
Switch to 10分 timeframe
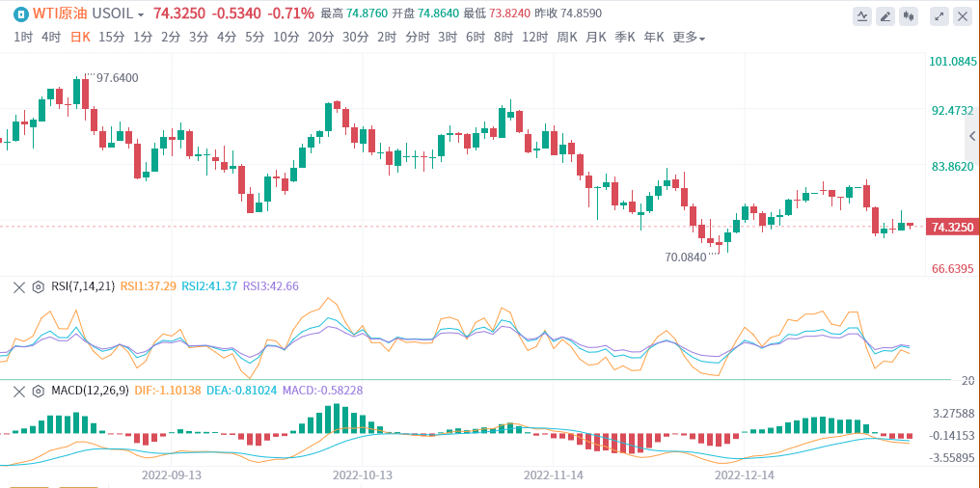pyautogui.click(x=286, y=38)
